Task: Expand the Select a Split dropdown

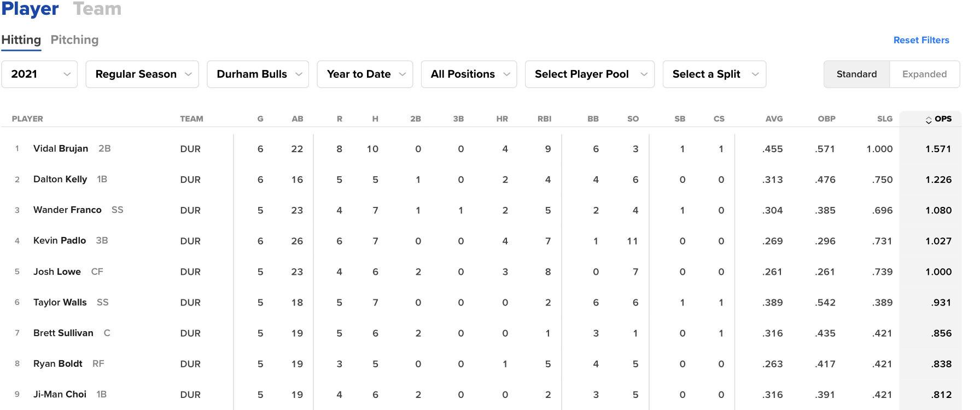Action: (x=714, y=74)
